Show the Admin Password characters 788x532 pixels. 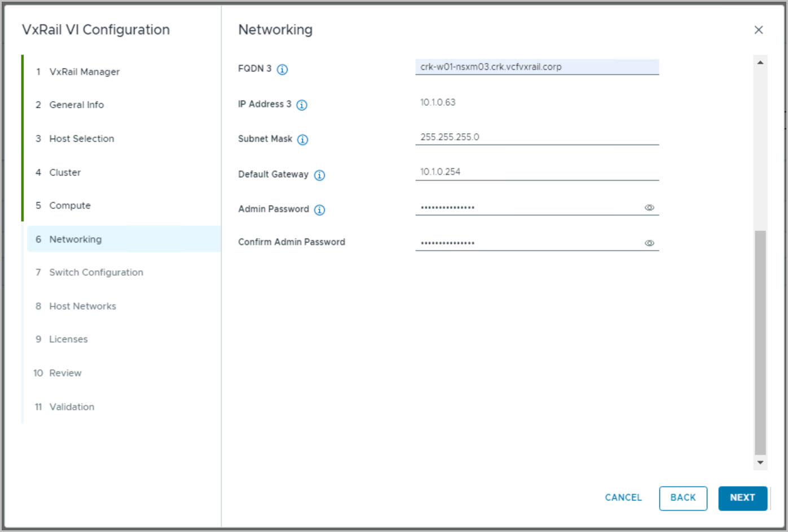click(x=649, y=208)
